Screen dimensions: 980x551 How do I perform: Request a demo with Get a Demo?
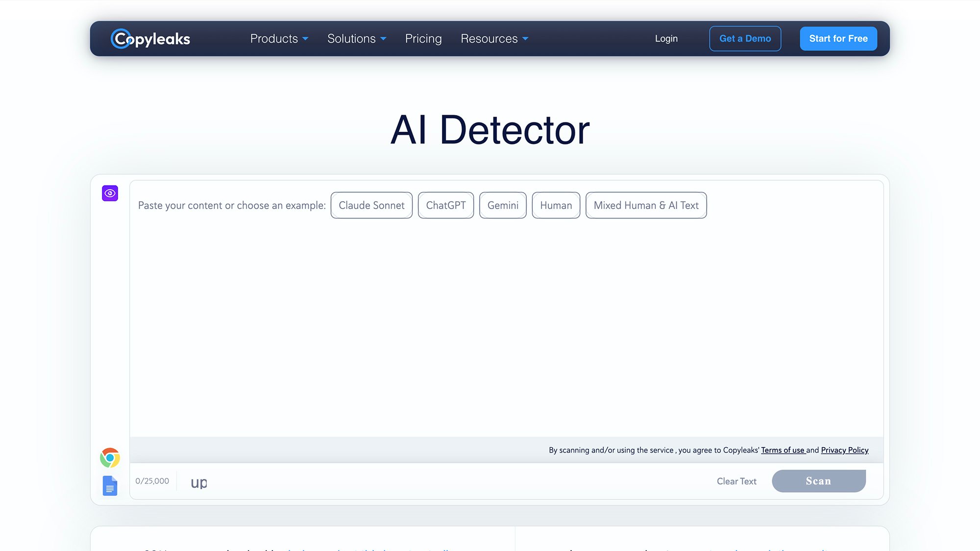tap(745, 39)
